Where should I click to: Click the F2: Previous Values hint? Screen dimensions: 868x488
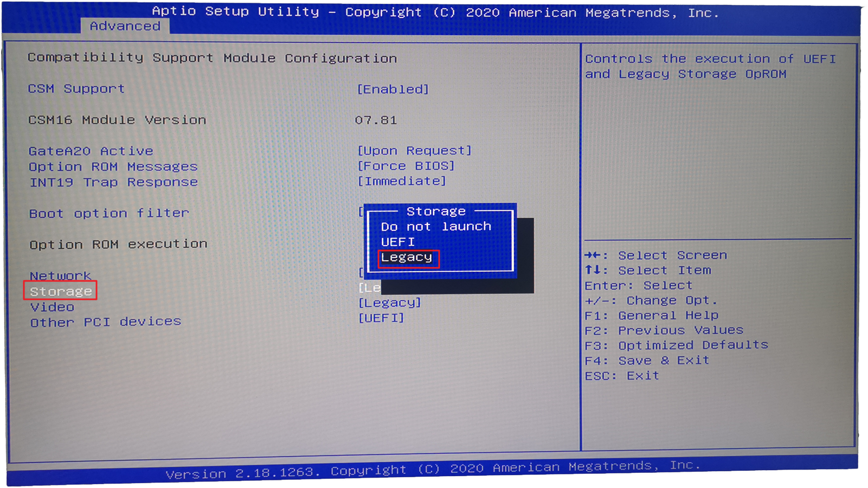click(664, 330)
